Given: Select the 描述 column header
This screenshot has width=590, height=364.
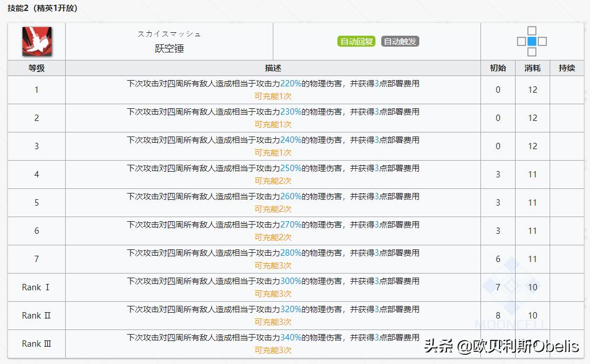Looking at the screenshot, I should coord(273,67).
